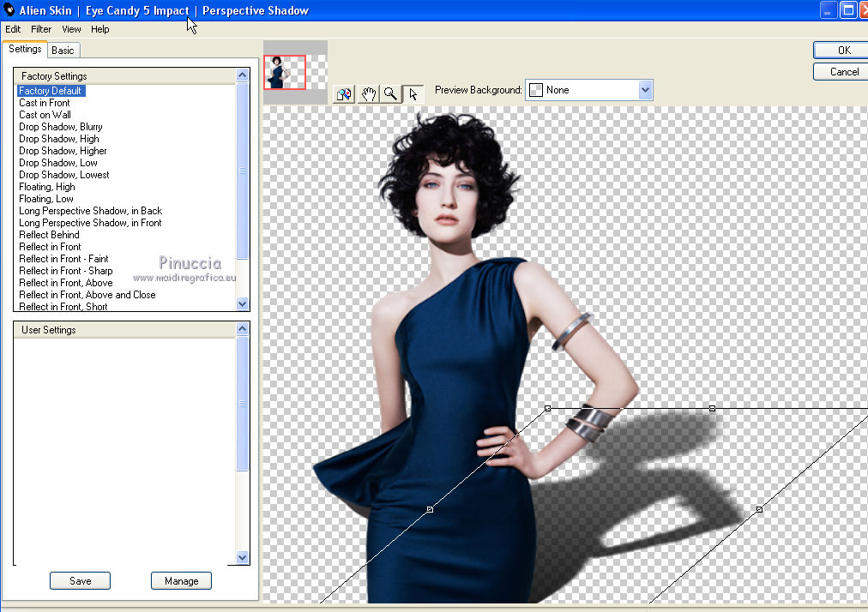Viewport: 868px width, 612px height.
Task: Toggle the original/preview compare icon
Action: point(344,94)
